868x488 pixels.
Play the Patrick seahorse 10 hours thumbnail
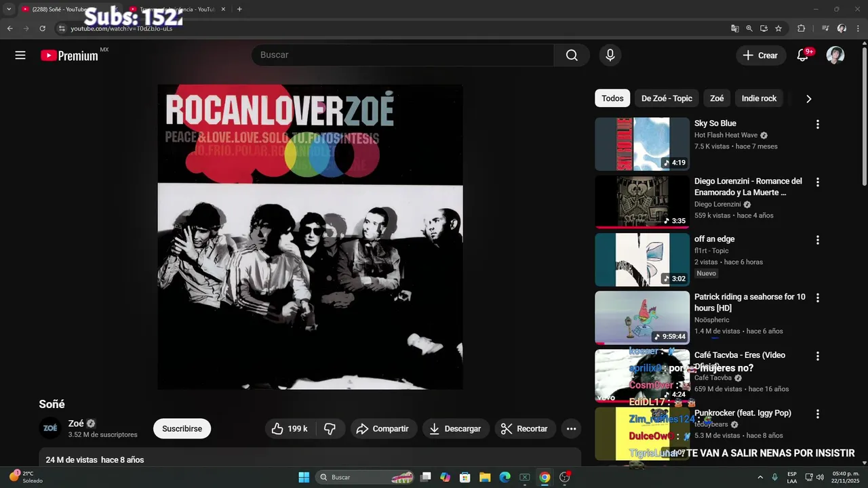pyautogui.click(x=642, y=318)
